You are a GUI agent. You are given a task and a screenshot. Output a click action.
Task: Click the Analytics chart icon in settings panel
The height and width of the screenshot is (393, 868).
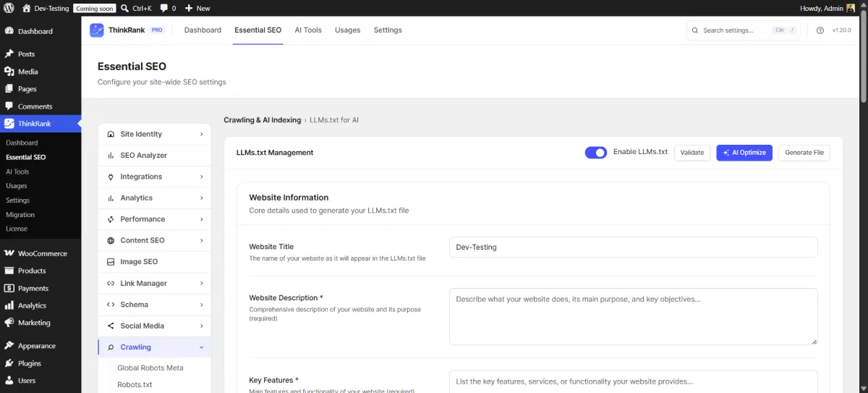(111, 198)
